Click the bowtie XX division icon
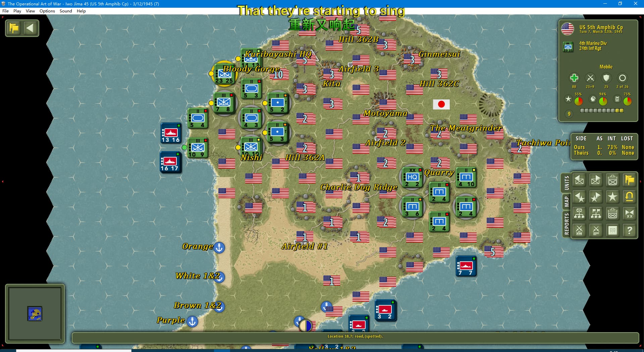The height and width of the screenshot is (352, 644). click(629, 214)
